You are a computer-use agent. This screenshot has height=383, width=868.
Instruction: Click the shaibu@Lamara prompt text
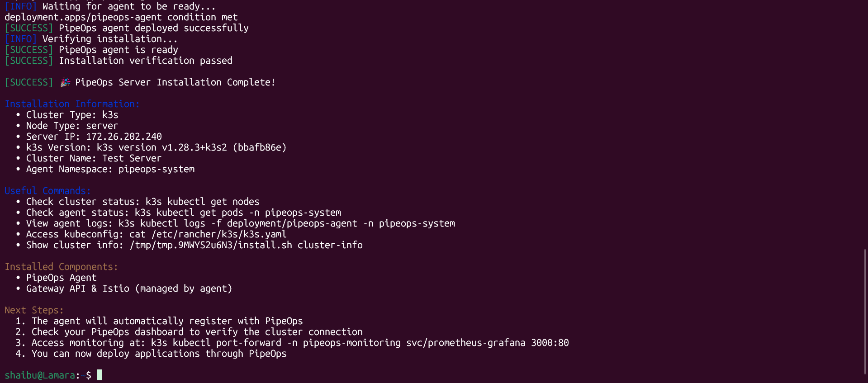point(40,375)
